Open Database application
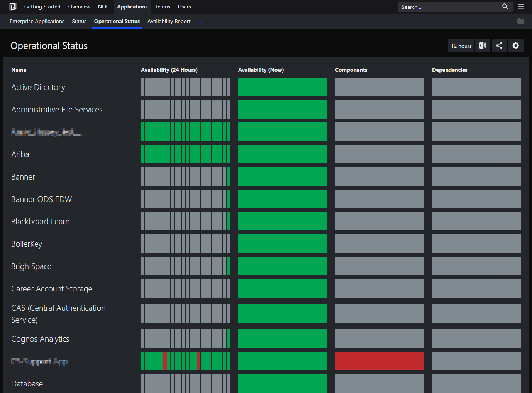The height and width of the screenshot is (393, 532). [27, 384]
